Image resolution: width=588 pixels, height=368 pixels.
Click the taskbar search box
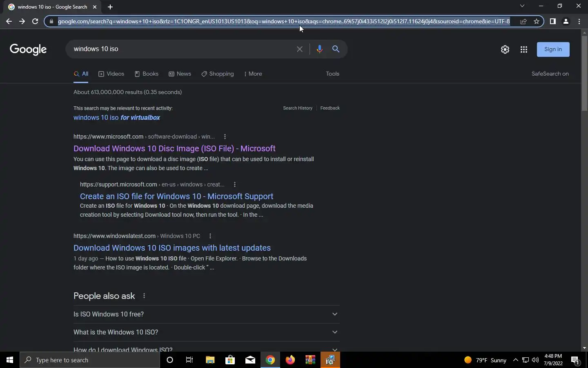[x=90, y=360]
